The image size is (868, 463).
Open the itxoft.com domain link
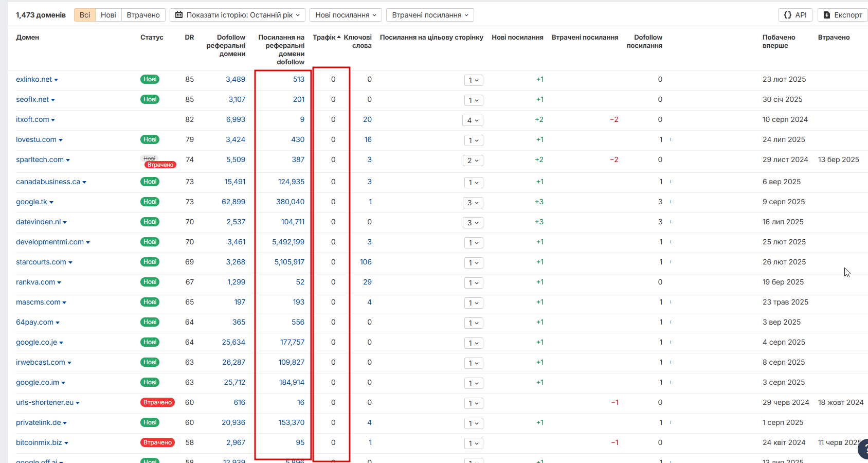click(32, 119)
